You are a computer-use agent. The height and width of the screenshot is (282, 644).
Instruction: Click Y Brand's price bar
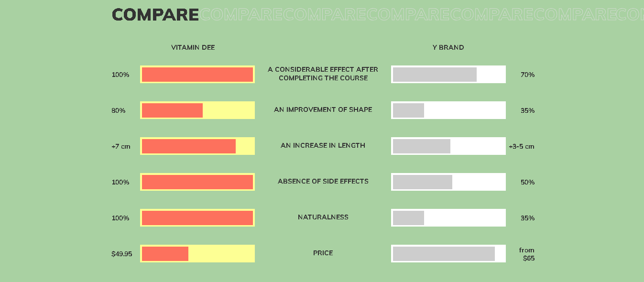point(448,254)
